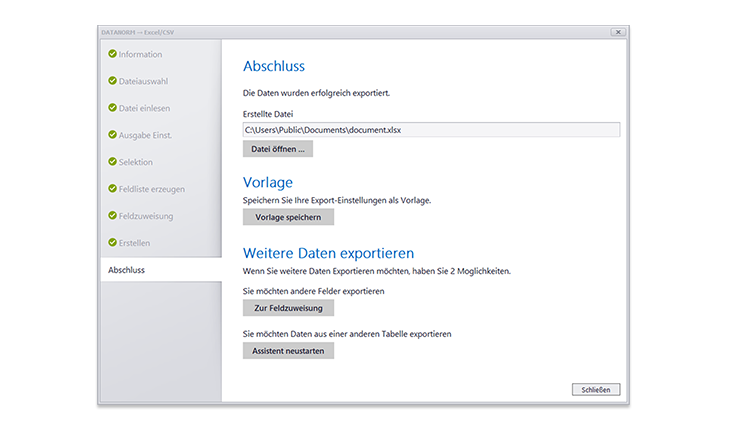Click the sentence mentioning '2 Möglichkeiten'

pos(377,271)
